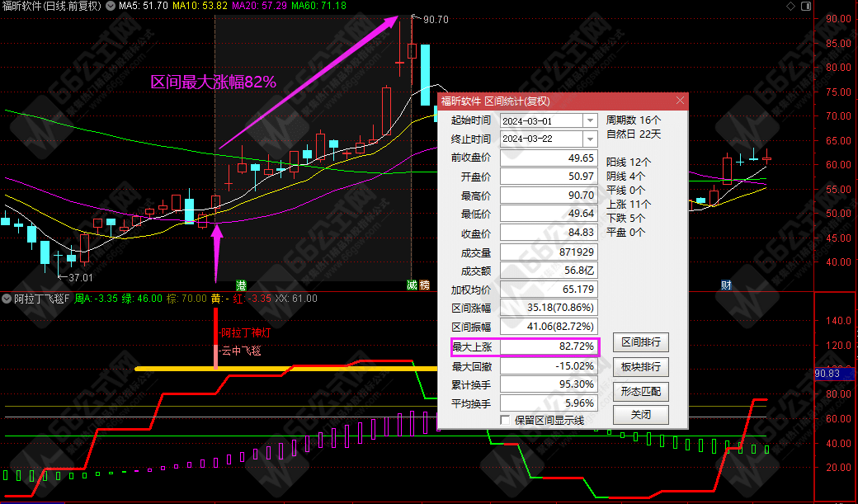The height and width of the screenshot is (504, 858).
Task: Click the 周期数 16个 text
Action: (634, 120)
